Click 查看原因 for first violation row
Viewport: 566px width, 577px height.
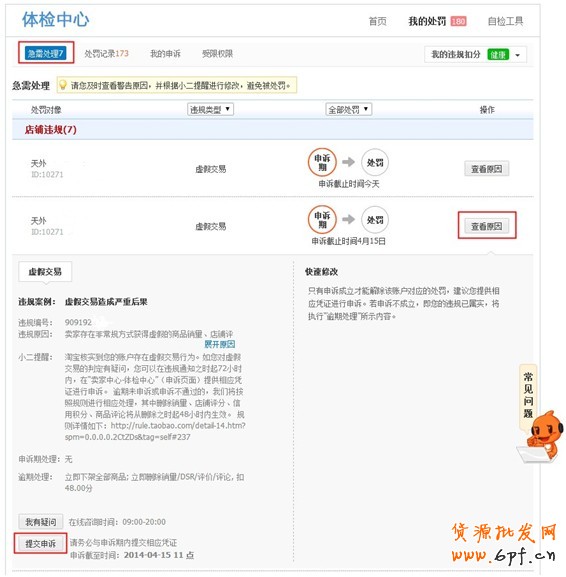[487, 169]
